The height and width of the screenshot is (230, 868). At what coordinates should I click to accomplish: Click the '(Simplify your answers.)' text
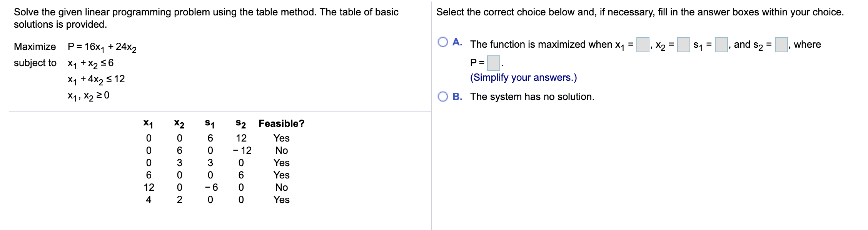pos(524,78)
